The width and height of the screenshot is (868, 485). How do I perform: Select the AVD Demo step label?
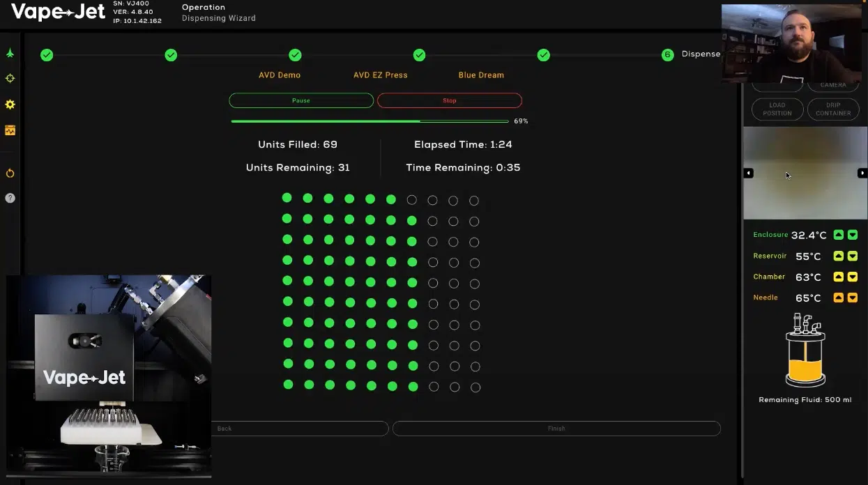[x=280, y=75]
